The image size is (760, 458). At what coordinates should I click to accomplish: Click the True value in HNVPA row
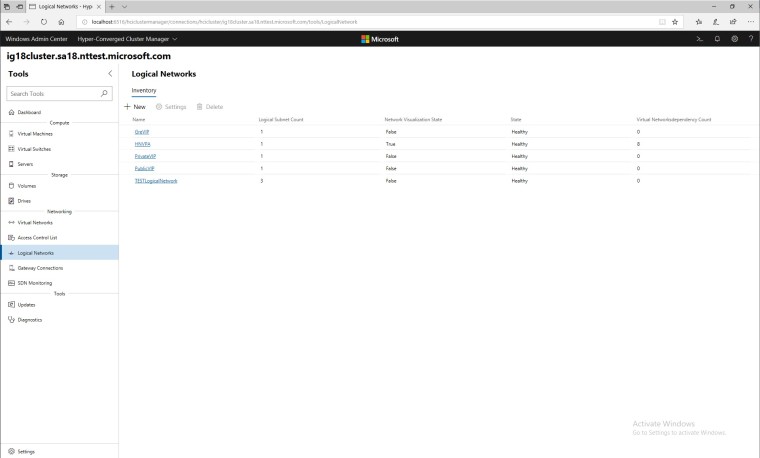tap(391, 144)
